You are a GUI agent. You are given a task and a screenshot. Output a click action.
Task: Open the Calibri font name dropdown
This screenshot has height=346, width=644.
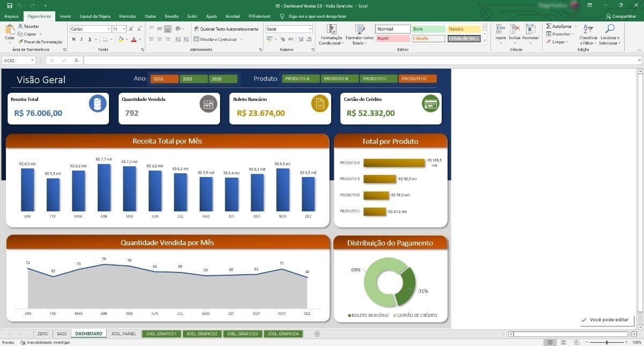point(90,29)
